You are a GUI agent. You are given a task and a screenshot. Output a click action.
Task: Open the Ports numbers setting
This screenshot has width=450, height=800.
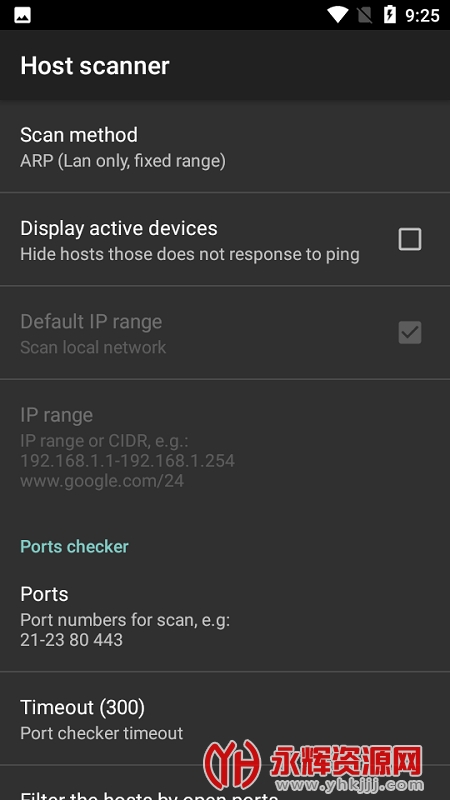point(225,615)
